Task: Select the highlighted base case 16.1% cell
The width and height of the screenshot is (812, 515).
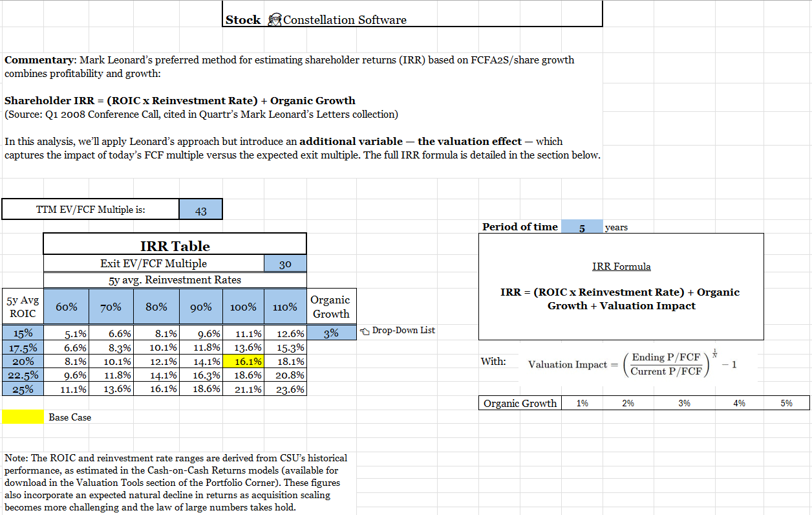Action: (x=243, y=361)
